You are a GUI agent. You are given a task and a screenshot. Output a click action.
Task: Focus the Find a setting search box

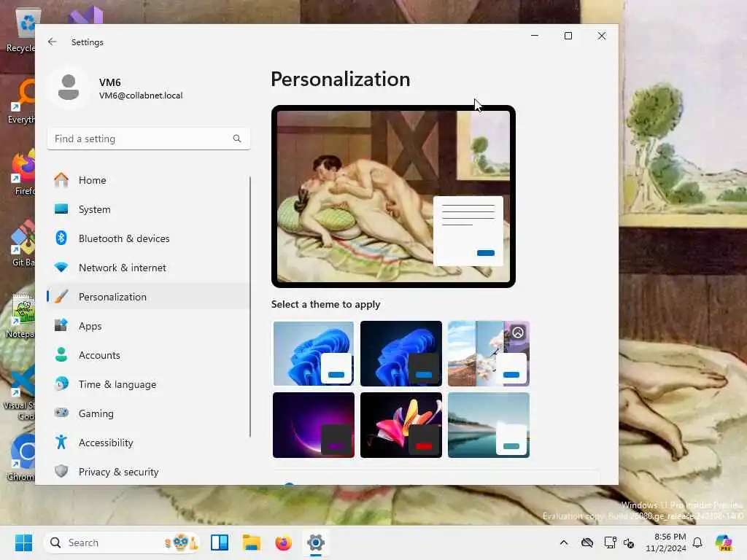[149, 139]
